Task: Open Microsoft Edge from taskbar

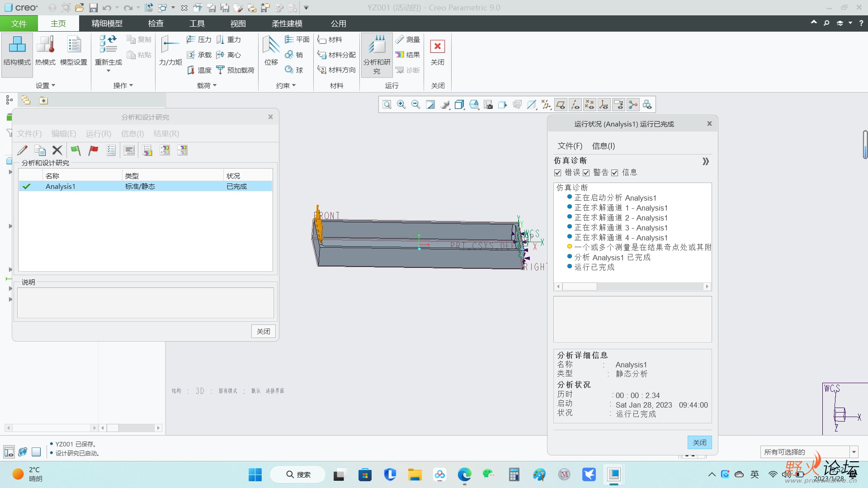Action: [x=464, y=474]
